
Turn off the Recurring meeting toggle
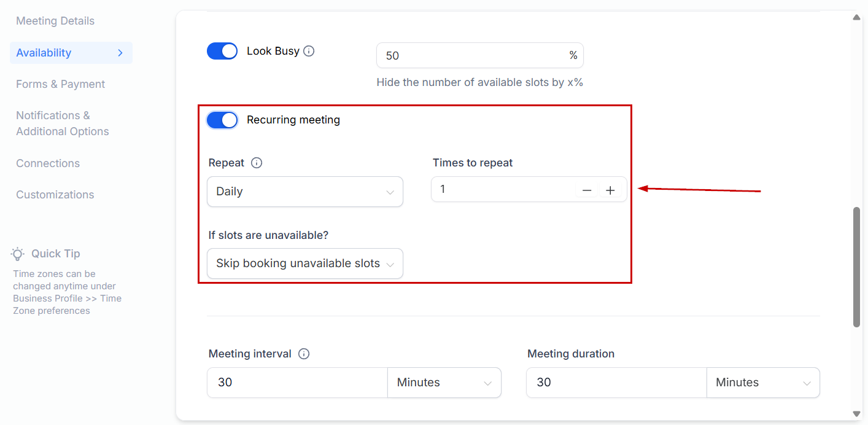(x=222, y=120)
